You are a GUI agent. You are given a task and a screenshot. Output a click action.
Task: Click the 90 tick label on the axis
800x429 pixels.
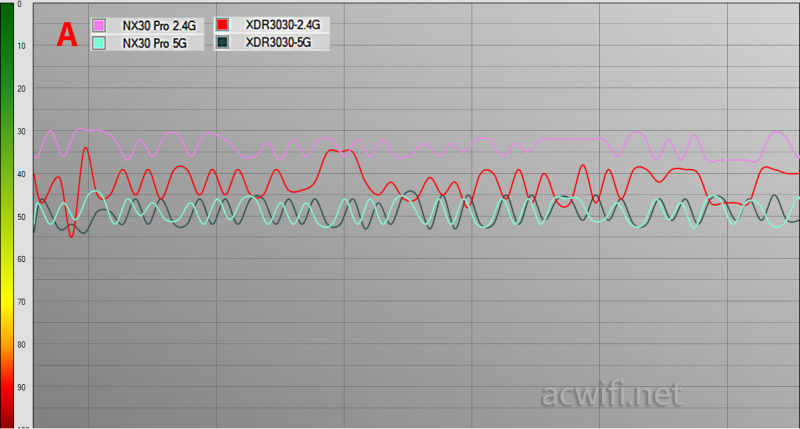coord(20,387)
